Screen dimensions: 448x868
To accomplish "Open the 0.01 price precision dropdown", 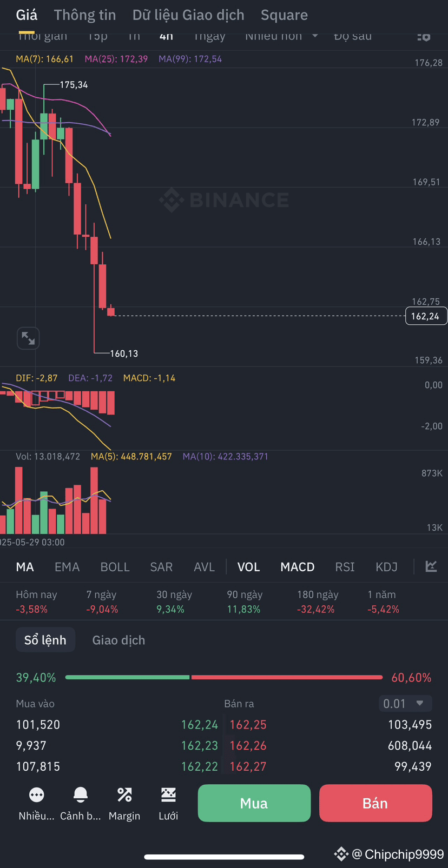I will pyautogui.click(x=405, y=703).
